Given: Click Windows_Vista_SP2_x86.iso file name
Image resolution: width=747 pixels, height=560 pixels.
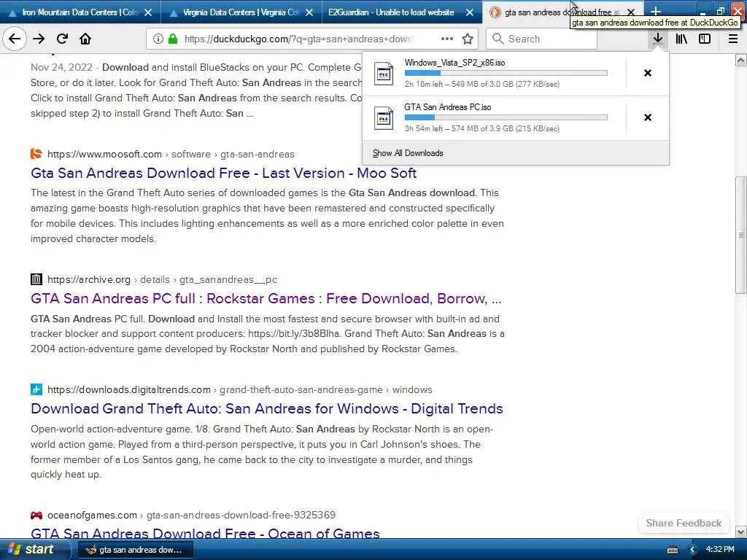Looking at the screenshot, I should tap(454, 63).
